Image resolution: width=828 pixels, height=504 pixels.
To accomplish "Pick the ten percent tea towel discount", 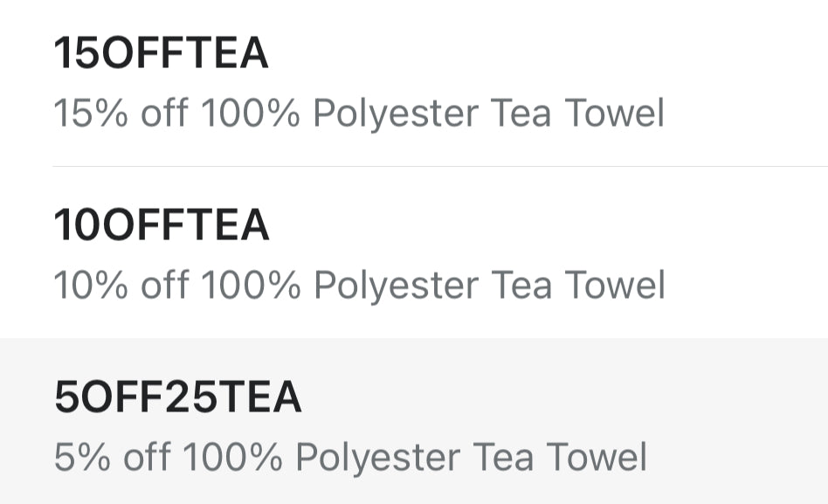I will coord(414,253).
